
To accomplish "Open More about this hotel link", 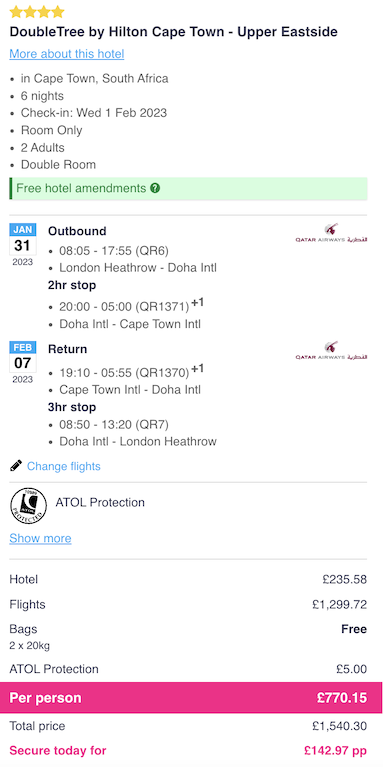I will 67,54.
